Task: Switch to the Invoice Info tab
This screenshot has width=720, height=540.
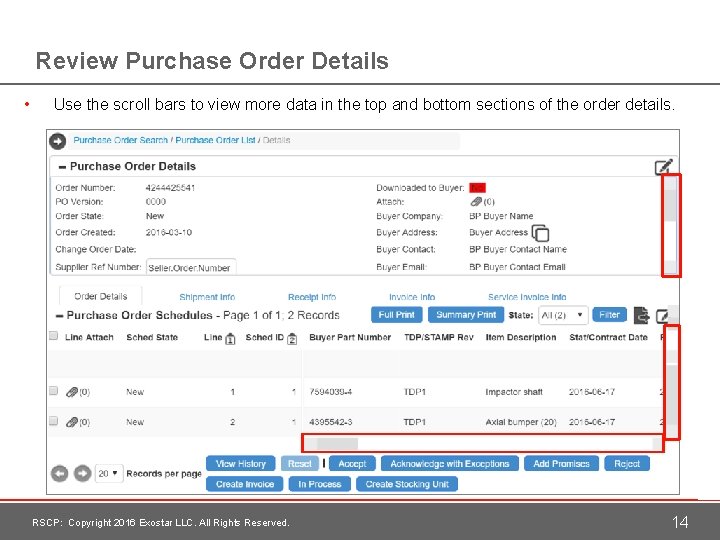Action: 412,297
